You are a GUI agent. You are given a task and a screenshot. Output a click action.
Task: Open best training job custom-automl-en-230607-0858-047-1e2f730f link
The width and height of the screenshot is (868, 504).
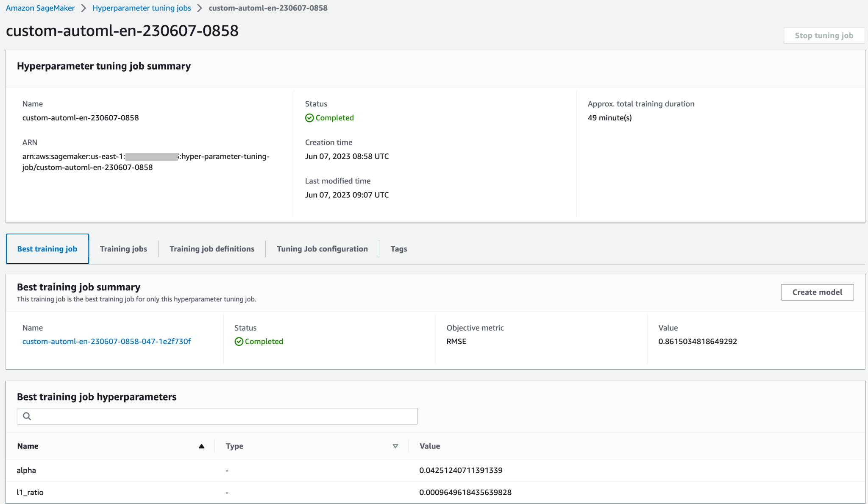106,342
